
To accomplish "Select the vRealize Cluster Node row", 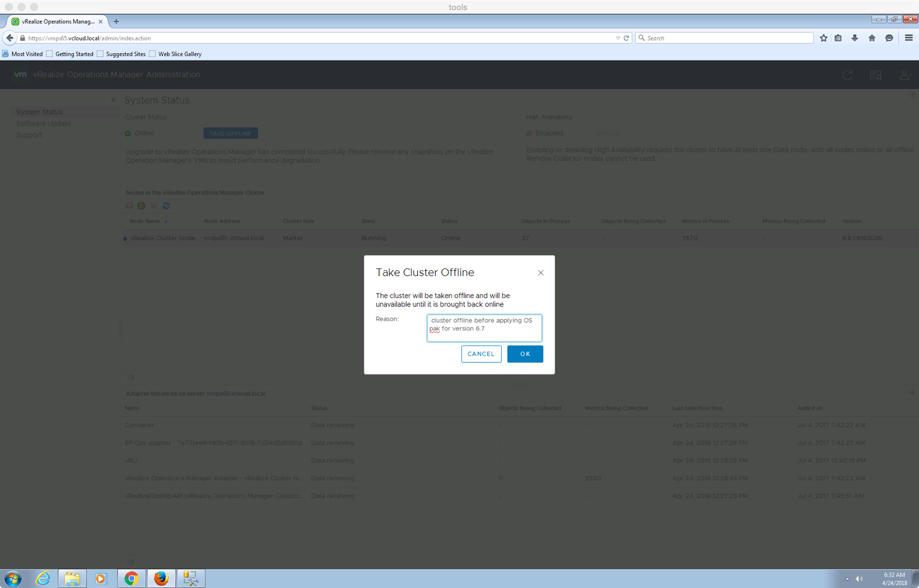I will (x=518, y=238).
